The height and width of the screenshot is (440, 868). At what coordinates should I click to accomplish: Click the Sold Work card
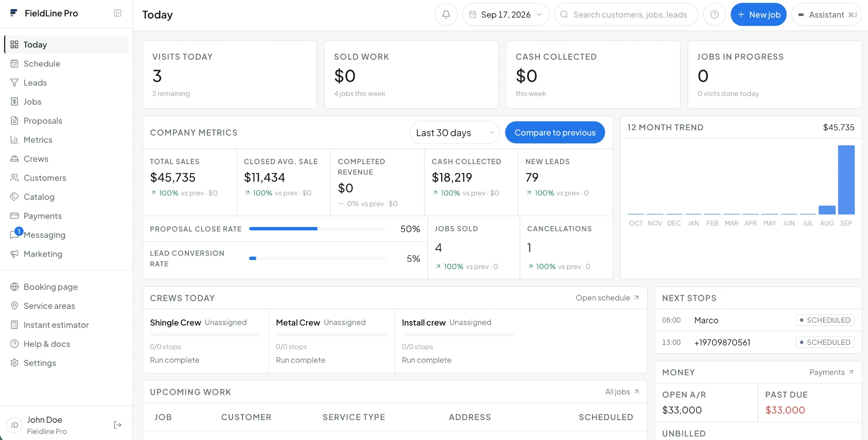click(x=411, y=75)
